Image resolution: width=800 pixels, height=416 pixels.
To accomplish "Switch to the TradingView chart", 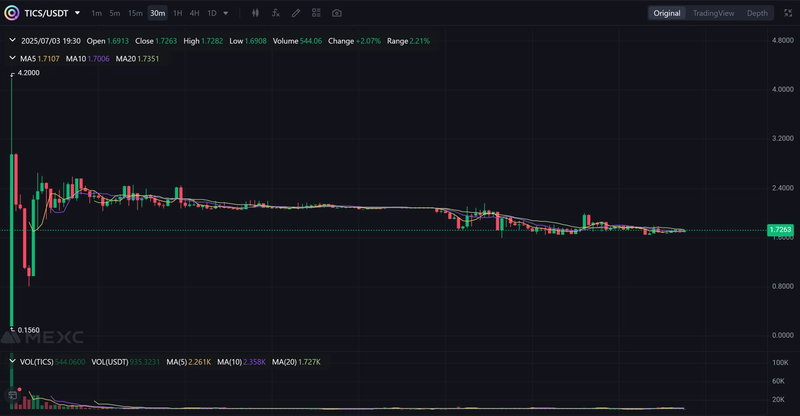I will click(x=713, y=13).
